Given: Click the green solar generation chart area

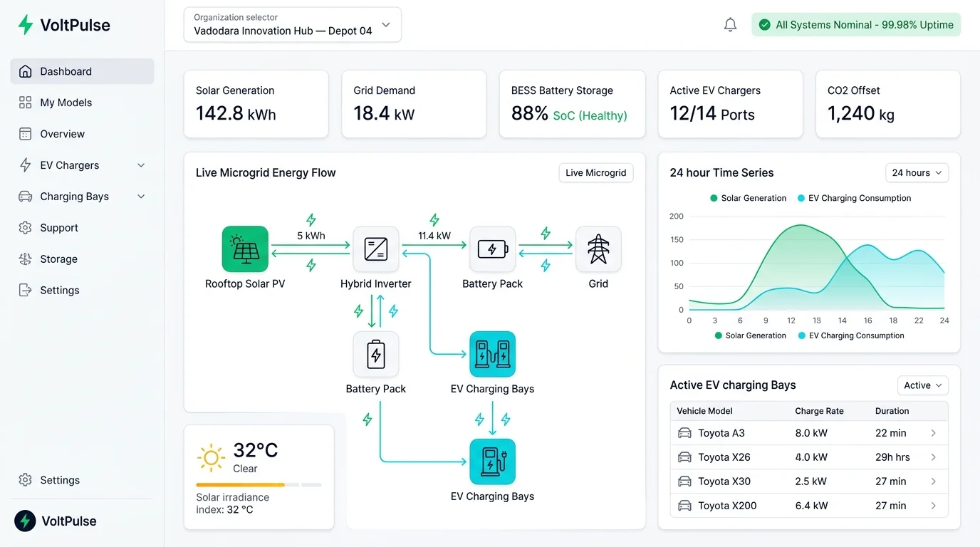Looking at the screenshot, I should (x=801, y=267).
